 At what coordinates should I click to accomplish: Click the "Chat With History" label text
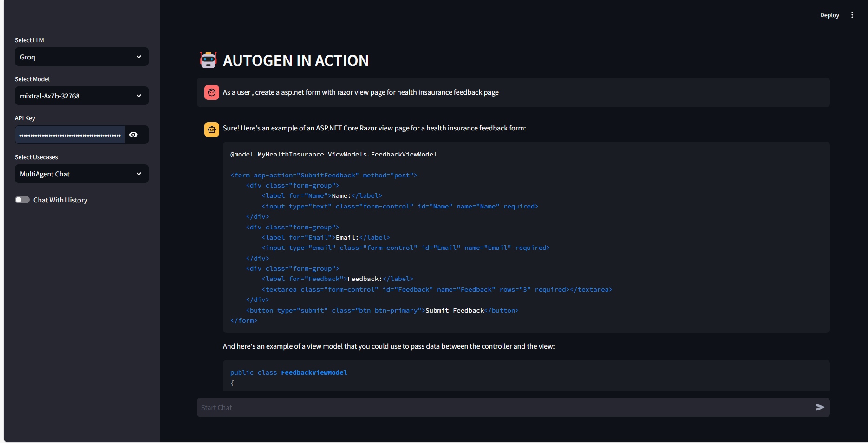pos(60,200)
